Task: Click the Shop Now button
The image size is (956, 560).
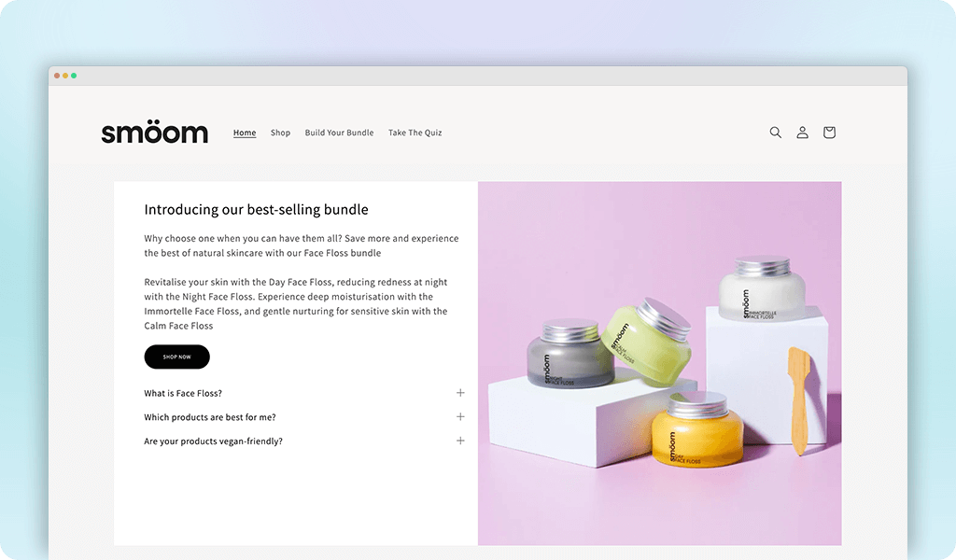Action: pyautogui.click(x=176, y=357)
